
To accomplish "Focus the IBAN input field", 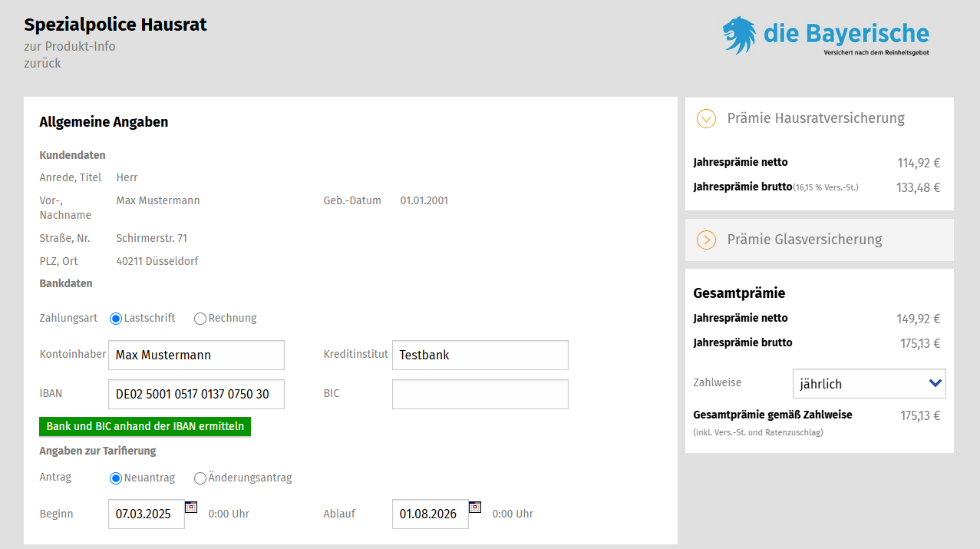I will pyautogui.click(x=196, y=394).
